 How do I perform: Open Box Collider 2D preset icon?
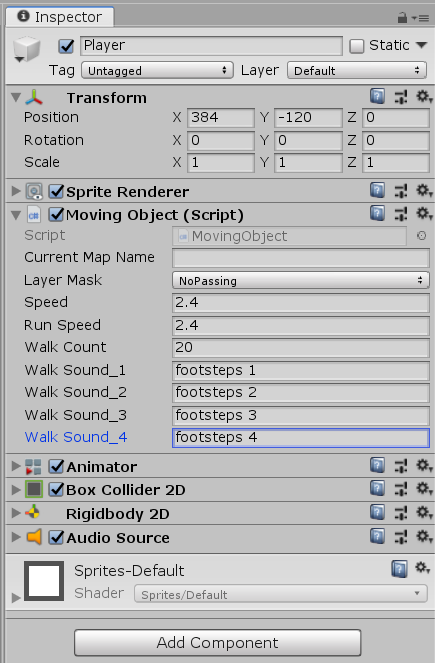click(x=401, y=489)
